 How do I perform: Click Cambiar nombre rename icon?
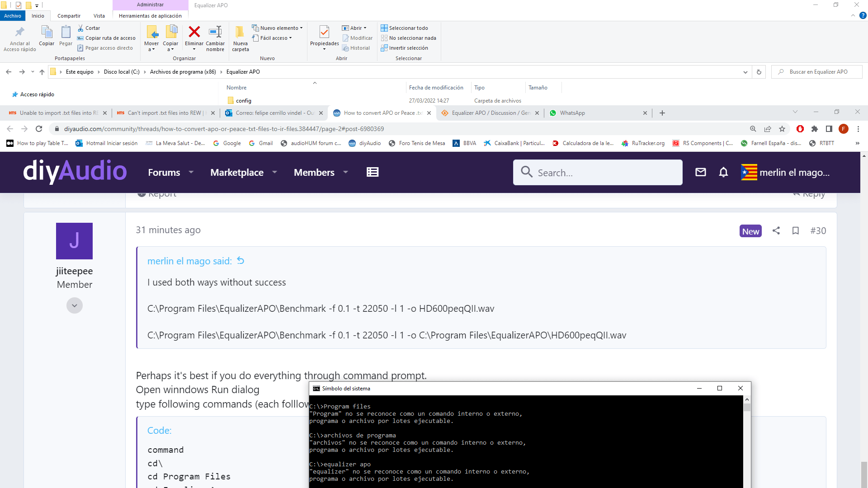(215, 32)
